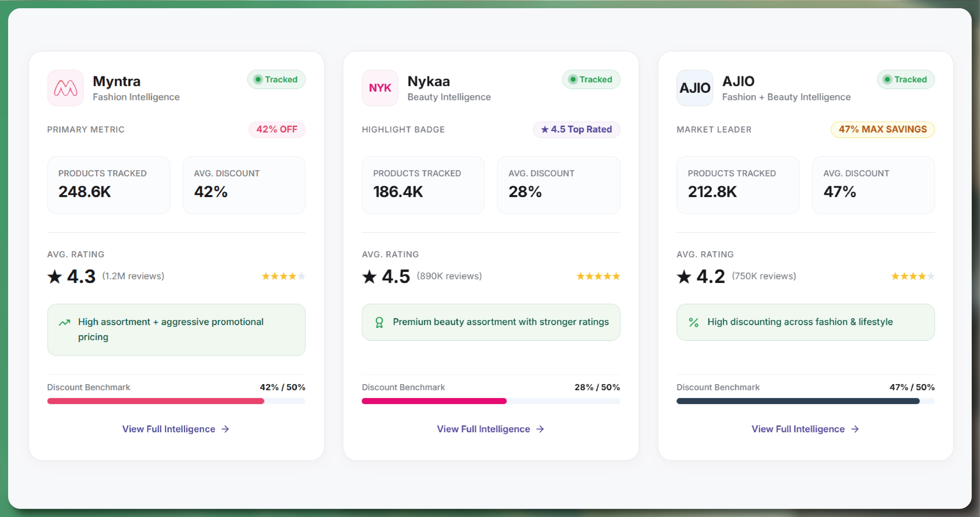Click the arrow icon after AJIO's View Full Intelligence
Screen dimensions: 980x517
point(855,429)
